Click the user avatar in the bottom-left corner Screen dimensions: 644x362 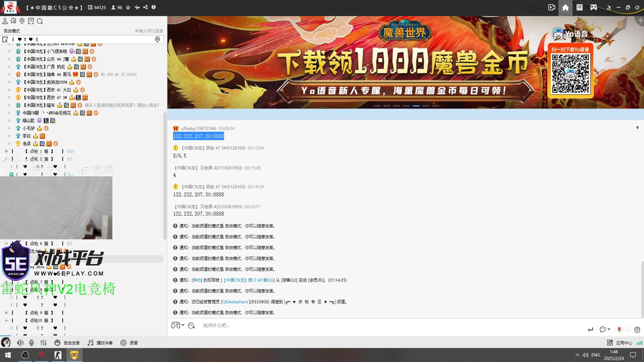tap(6, 343)
